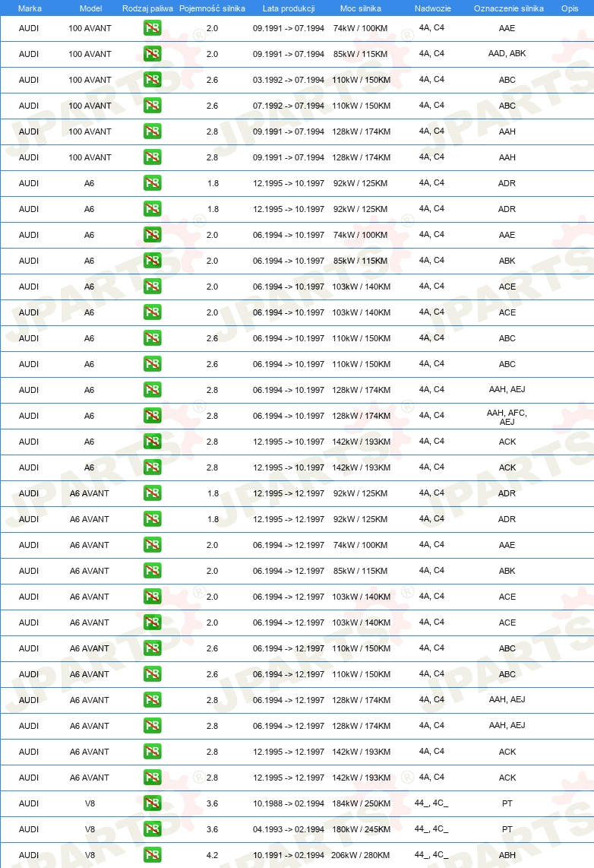The image size is (594, 868).
Task: Click fuel icon in A6 AVANT 74kW AAE row
Action: (x=152, y=545)
